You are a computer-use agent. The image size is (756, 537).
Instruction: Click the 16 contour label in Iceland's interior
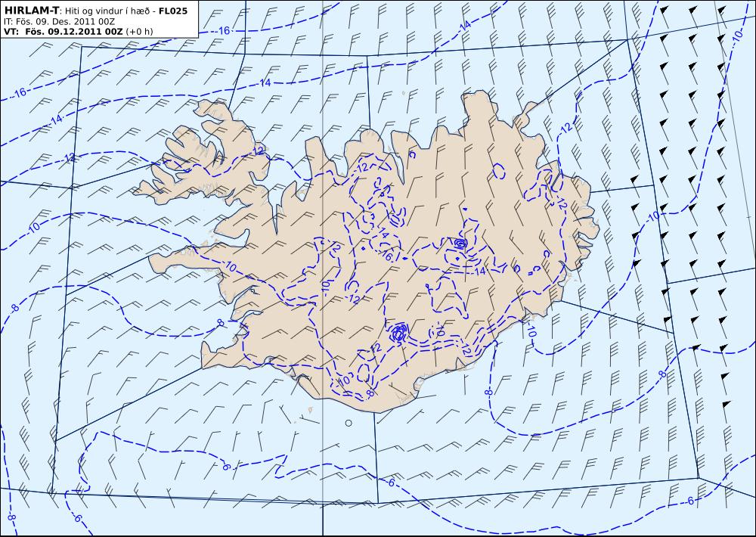pyautogui.click(x=386, y=256)
